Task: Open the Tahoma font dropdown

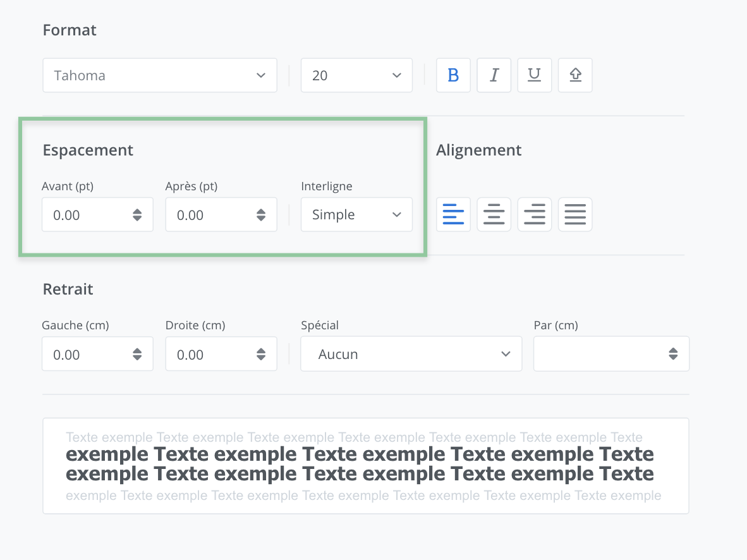Action: click(159, 75)
